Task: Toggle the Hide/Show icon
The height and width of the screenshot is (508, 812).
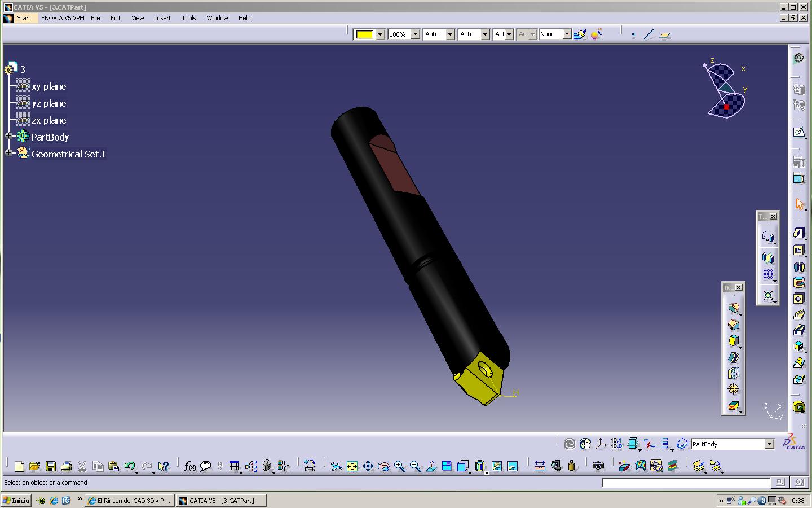Action: 496,466
